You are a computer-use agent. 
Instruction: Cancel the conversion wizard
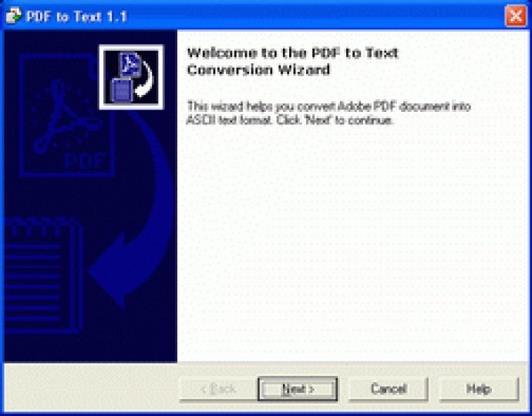tap(389, 389)
